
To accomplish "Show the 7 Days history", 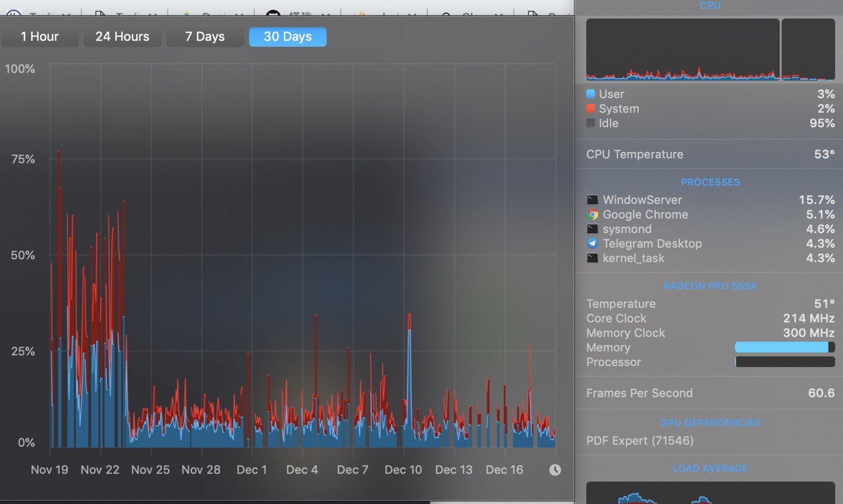I will click(205, 37).
